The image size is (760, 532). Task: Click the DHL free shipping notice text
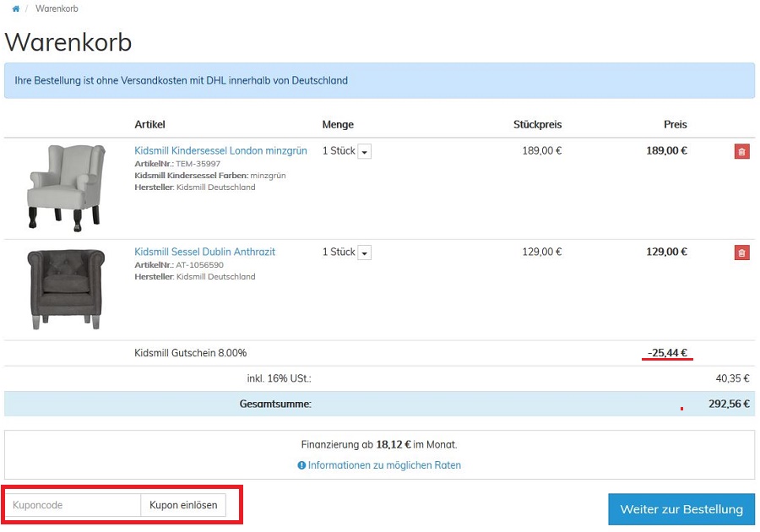pyautogui.click(x=181, y=80)
